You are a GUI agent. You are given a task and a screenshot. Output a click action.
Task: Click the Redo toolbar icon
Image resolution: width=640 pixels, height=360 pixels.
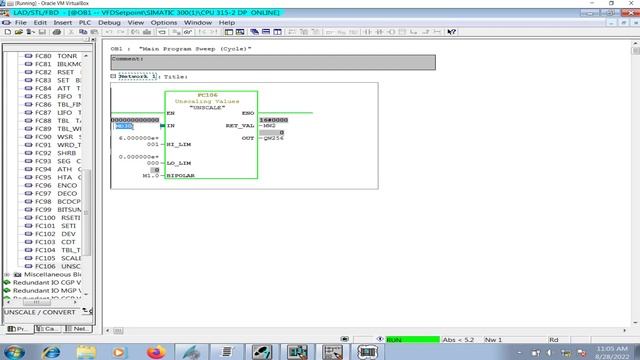click(x=120, y=32)
